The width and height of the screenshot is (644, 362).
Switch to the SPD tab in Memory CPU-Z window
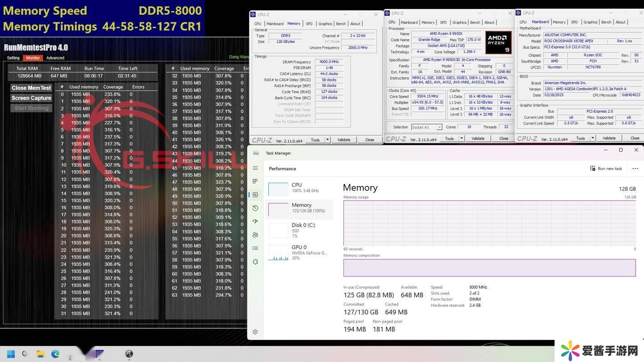pos(309,24)
